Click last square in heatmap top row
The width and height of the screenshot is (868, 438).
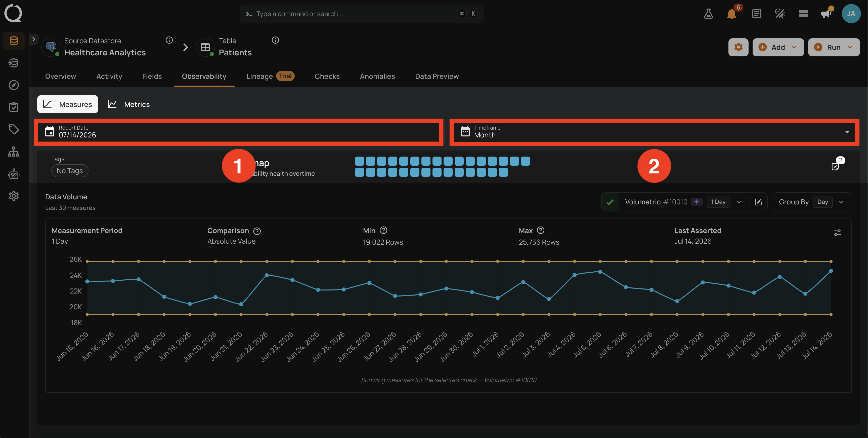pos(525,161)
